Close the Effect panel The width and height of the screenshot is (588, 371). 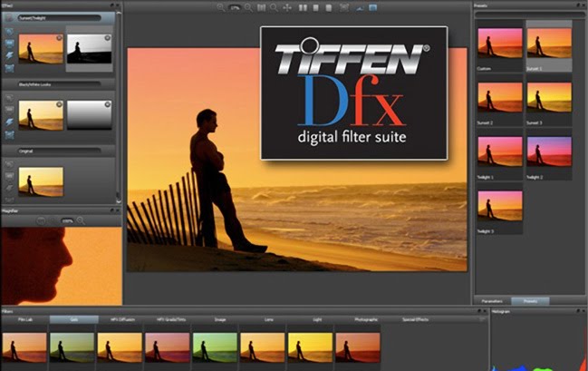[x=118, y=5]
